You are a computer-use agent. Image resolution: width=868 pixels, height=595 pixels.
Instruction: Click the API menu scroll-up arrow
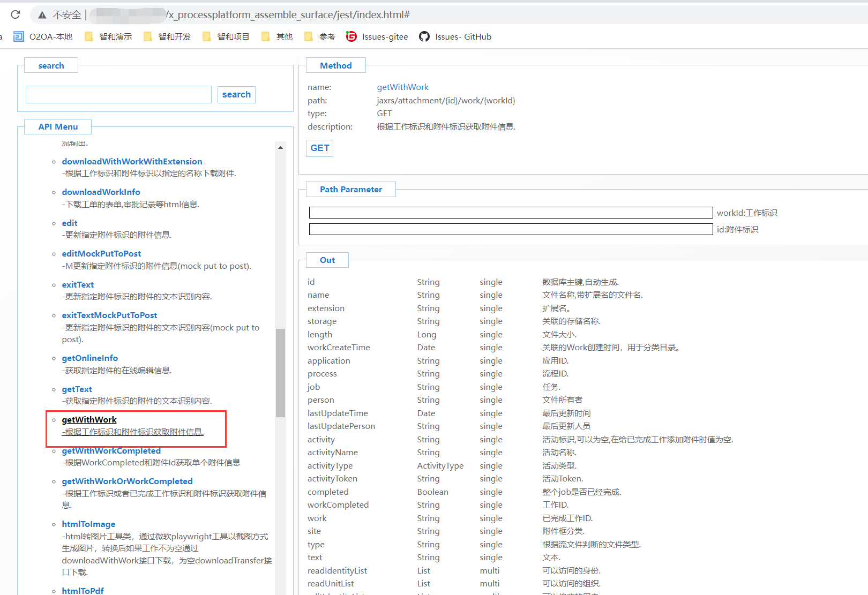coord(280,148)
